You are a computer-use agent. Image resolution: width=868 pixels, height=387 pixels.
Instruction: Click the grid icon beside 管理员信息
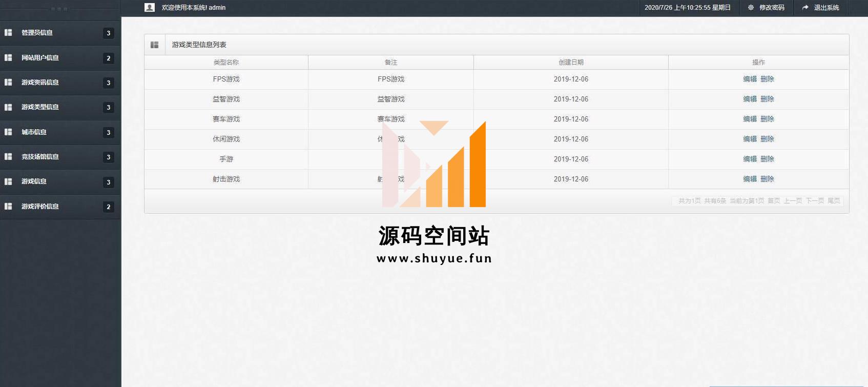(x=8, y=33)
